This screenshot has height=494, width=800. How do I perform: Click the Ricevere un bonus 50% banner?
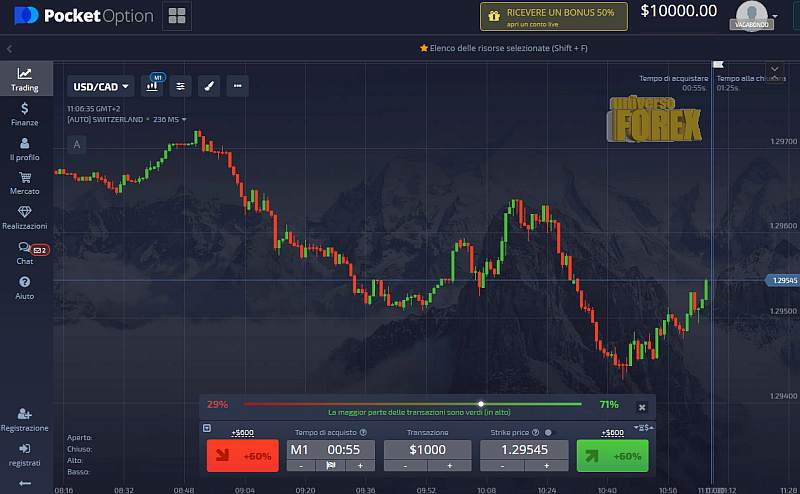pos(553,16)
